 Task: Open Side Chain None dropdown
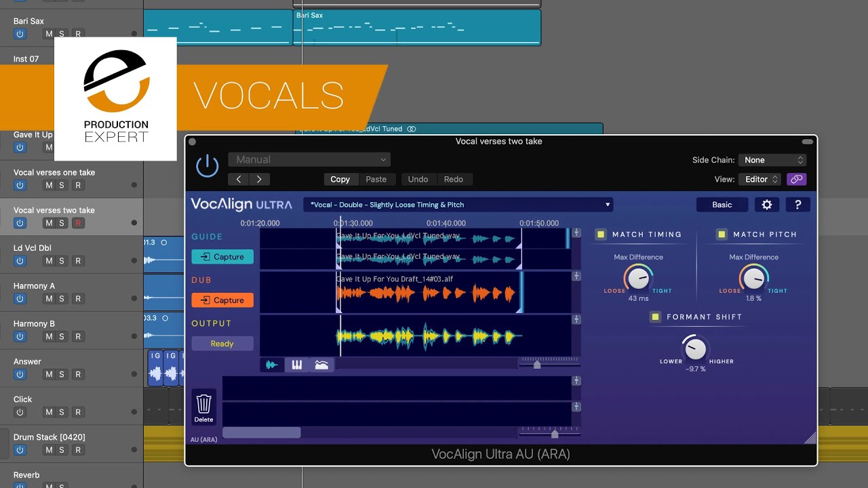[772, 160]
